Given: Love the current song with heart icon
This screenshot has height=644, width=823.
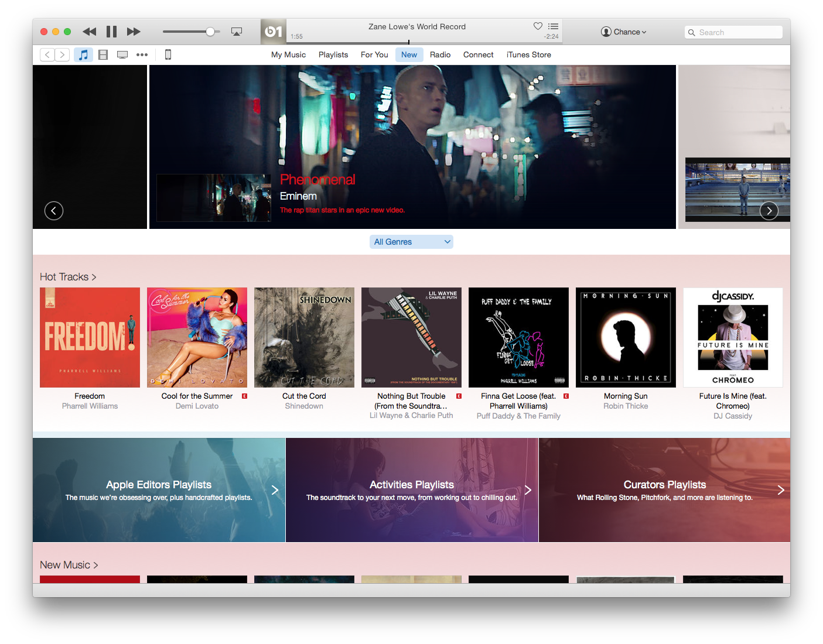Looking at the screenshot, I should click(x=538, y=26).
